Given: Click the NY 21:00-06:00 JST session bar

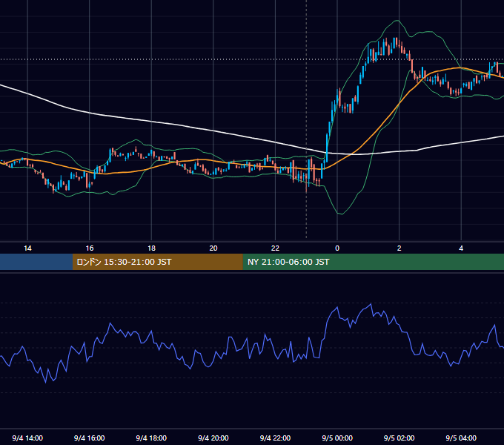Looking at the screenshot, I should point(373,262).
